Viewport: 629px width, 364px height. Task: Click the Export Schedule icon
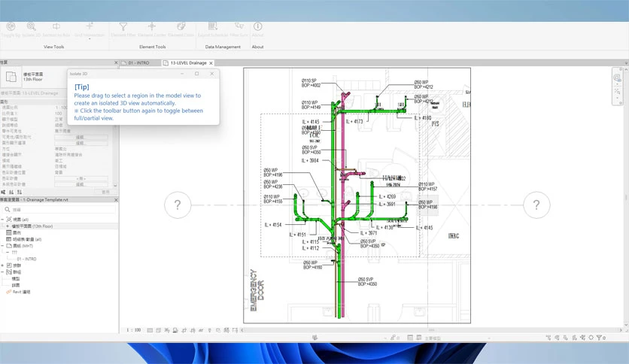pos(213,26)
